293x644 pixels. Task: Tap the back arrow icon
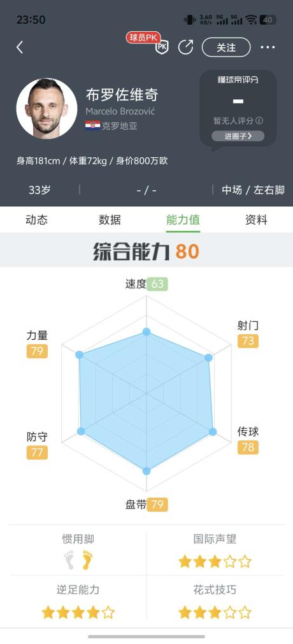[20, 47]
